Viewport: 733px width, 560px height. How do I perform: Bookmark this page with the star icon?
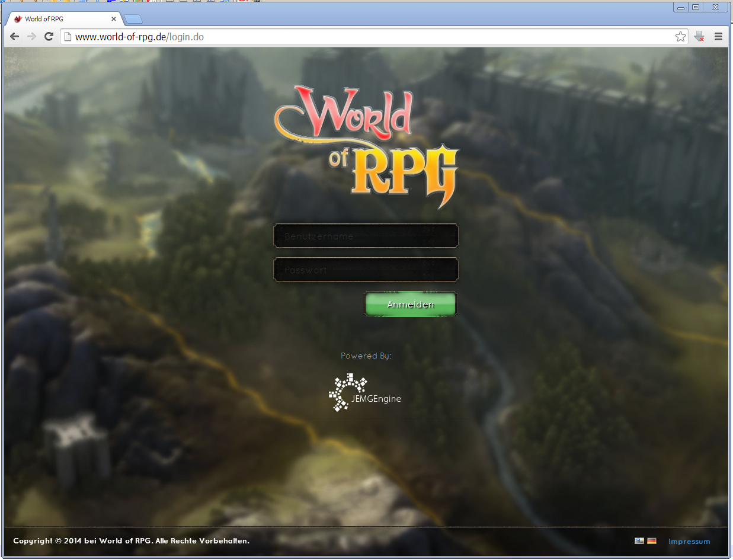pyautogui.click(x=680, y=37)
